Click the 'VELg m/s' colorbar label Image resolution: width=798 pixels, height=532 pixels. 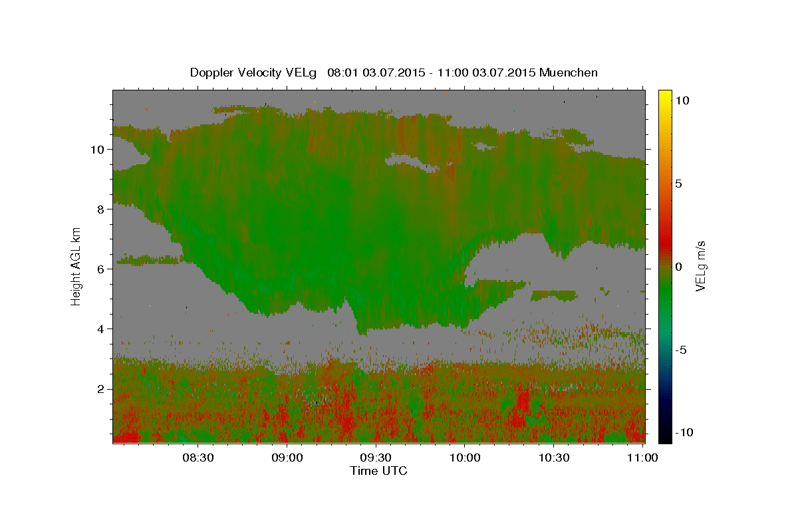point(700,266)
